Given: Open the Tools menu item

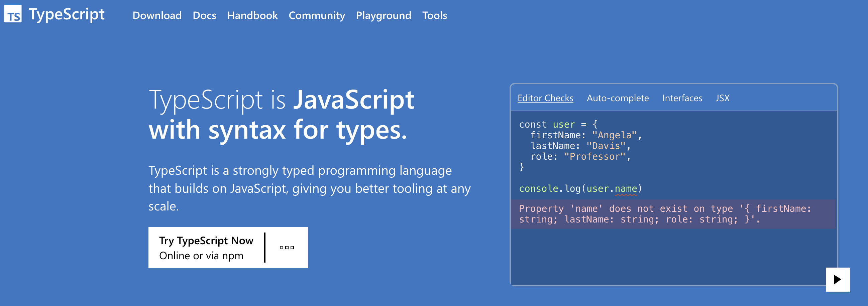Looking at the screenshot, I should click(x=434, y=15).
